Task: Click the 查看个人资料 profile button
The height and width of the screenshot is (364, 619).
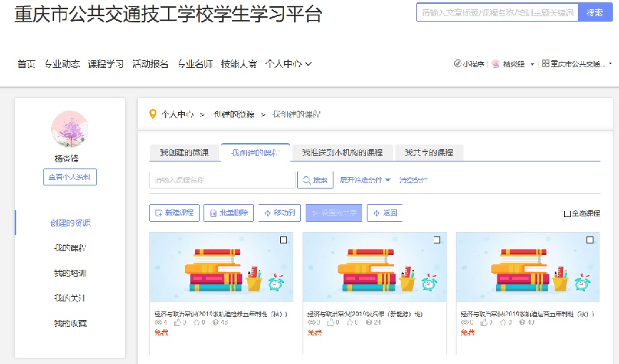Action: pos(70,177)
